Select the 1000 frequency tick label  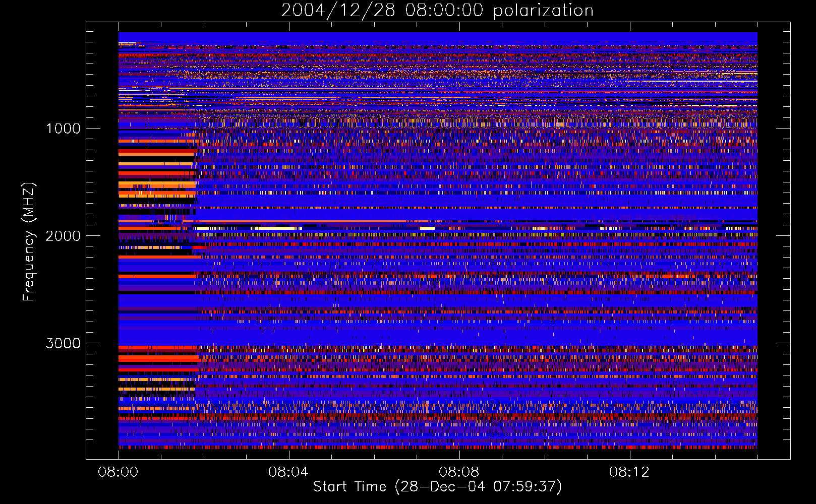63,129
